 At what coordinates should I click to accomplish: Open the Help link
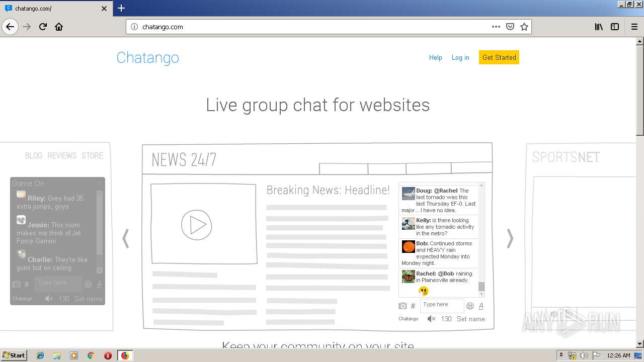(x=436, y=58)
